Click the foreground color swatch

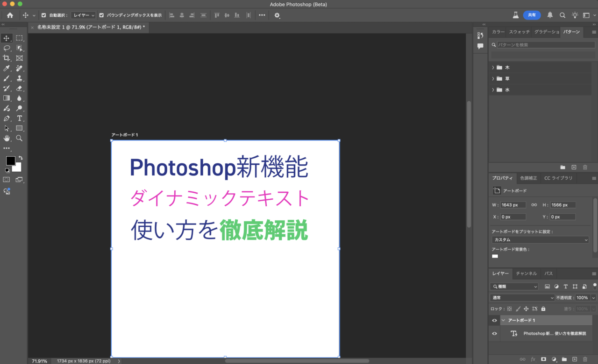[x=10, y=161]
